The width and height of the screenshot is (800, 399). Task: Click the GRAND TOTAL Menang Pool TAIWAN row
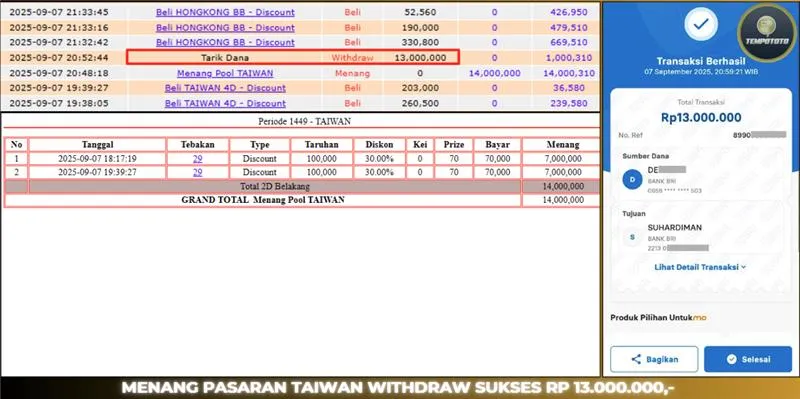pos(302,200)
